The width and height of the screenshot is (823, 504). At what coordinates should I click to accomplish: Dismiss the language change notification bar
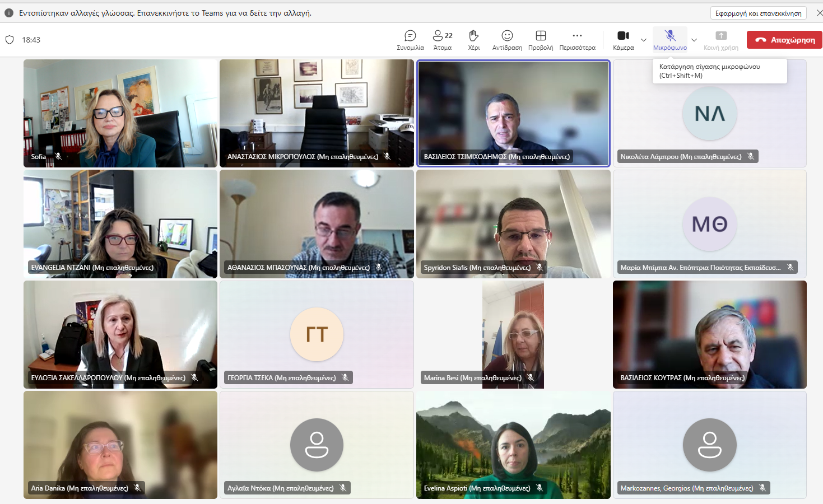click(819, 13)
